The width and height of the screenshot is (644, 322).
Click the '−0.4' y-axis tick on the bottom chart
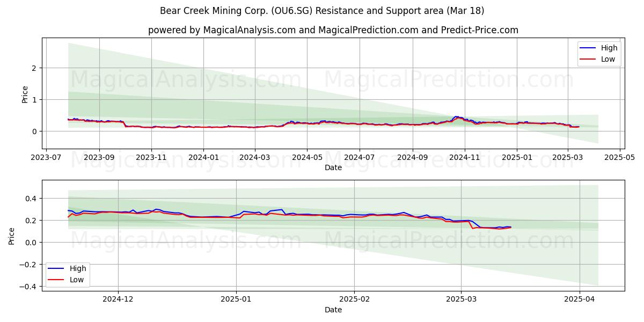point(27,287)
